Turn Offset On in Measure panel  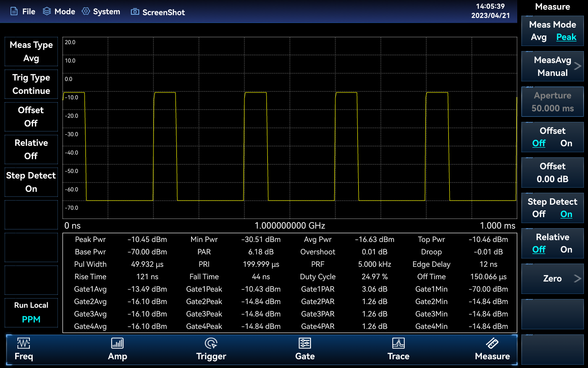pos(566,144)
